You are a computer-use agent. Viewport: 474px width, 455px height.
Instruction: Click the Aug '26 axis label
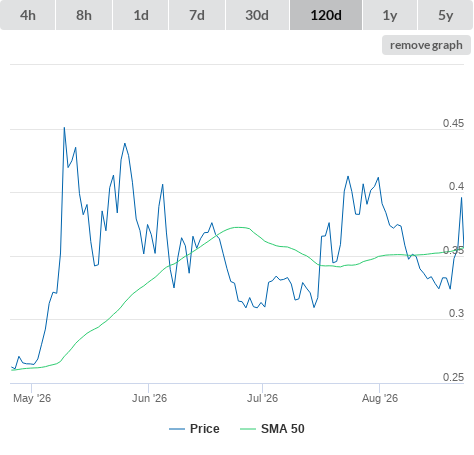[x=380, y=398]
